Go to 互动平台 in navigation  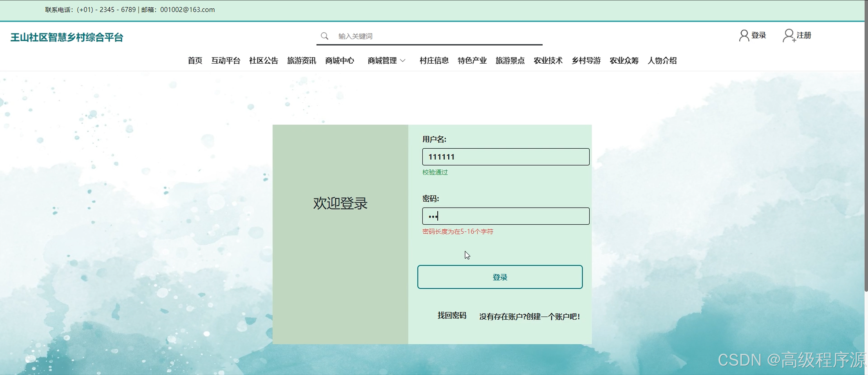pyautogui.click(x=226, y=61)
